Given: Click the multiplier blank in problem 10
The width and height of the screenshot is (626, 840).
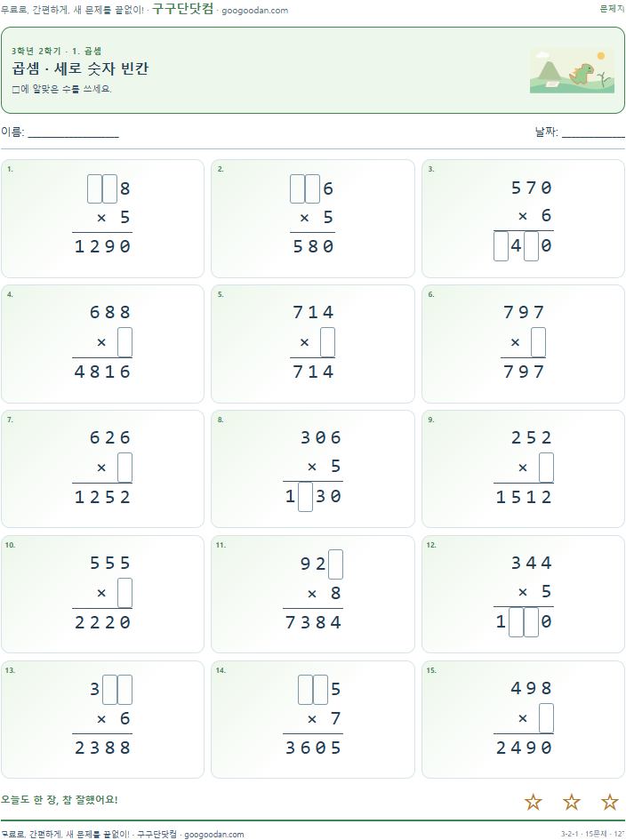Looking at the screenshot, I should click(x=124, y=593).
